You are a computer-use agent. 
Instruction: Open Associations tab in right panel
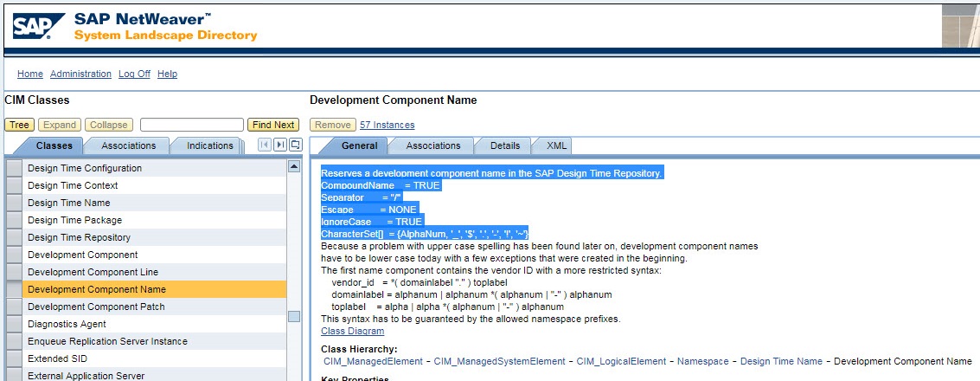(x=433, y=145)
